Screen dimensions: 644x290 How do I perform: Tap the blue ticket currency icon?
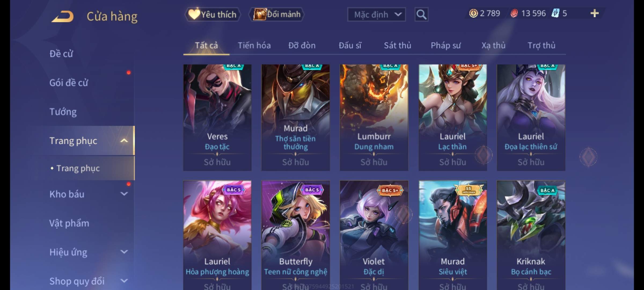coord(555,13)
